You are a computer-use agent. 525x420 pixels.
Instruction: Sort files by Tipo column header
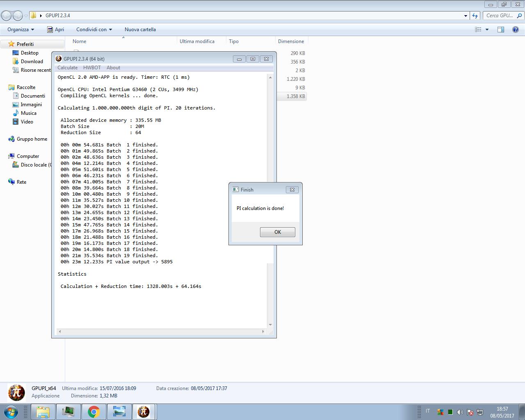click(251, 41)
